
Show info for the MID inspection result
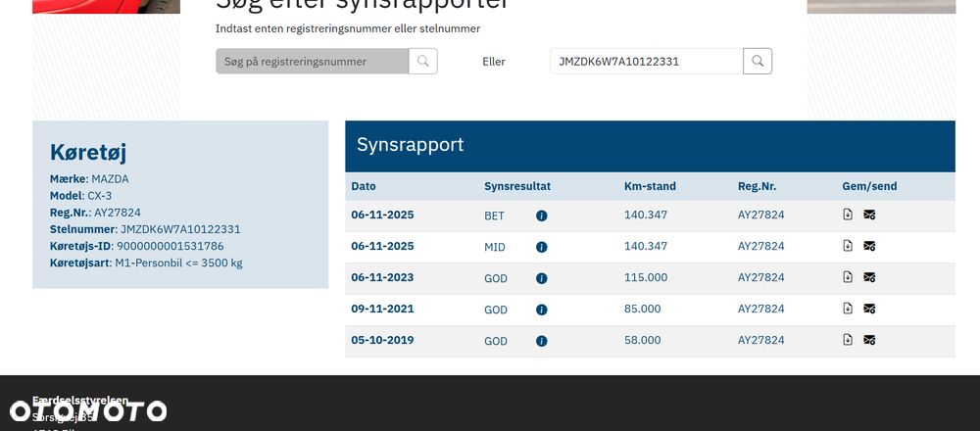coord(542,247)
